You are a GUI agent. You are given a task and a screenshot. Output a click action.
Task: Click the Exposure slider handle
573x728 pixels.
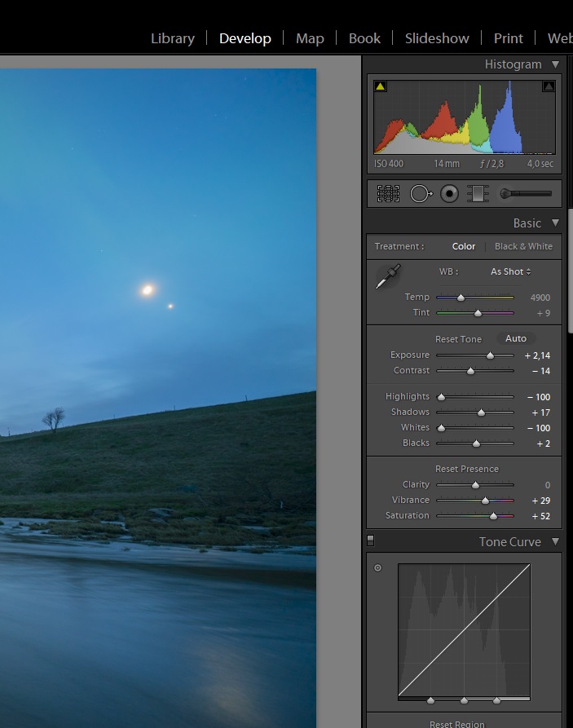(490, 355)
